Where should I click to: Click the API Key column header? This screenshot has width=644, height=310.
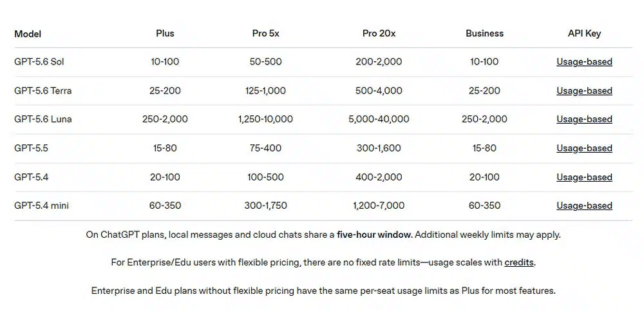pos(584,34)
